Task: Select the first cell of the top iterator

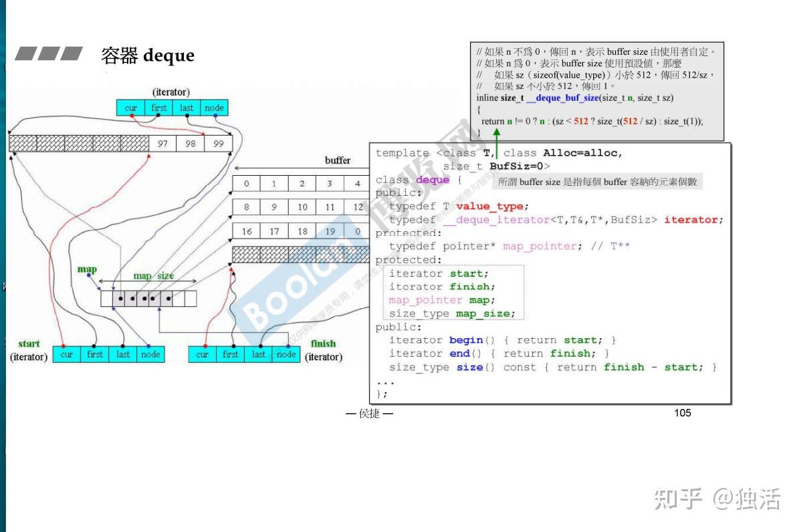Action: (x=158, y=108)
